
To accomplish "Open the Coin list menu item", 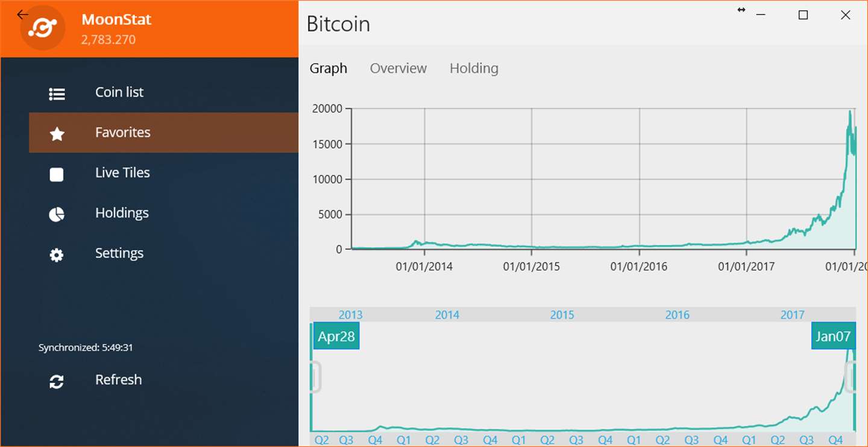I will [163, 92].
